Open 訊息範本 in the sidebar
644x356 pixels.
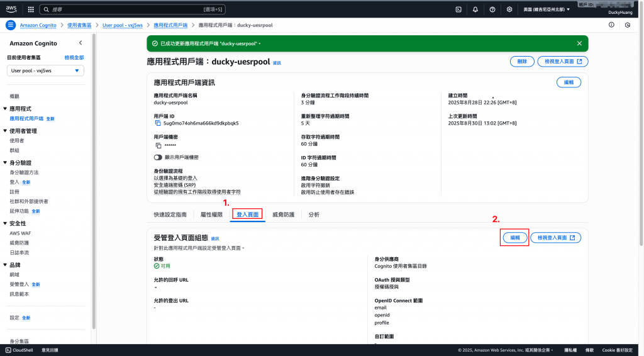pos(19,294)
